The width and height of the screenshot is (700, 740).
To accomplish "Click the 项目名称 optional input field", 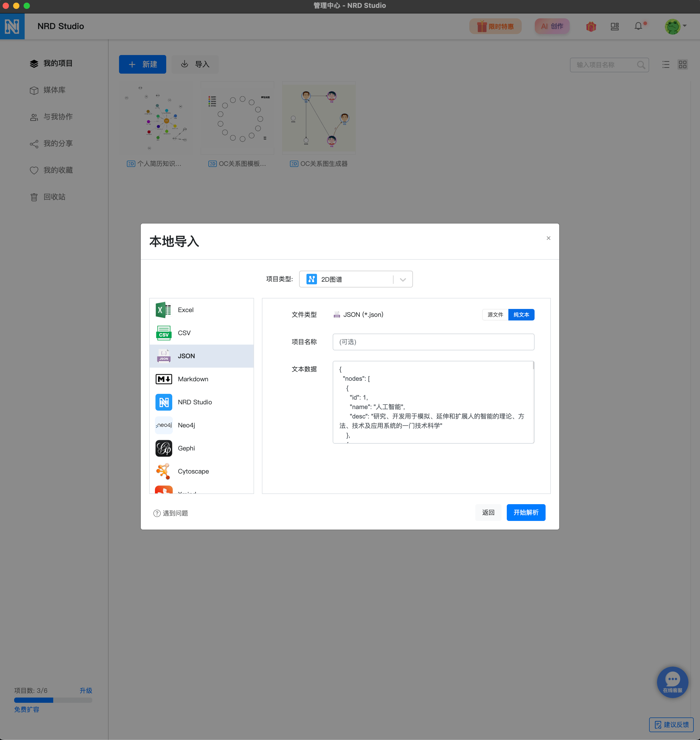I will [433, 342].
